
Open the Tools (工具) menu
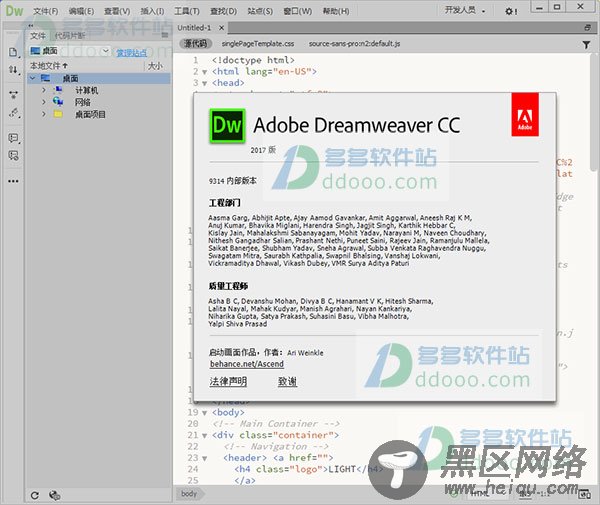pyautogui.click(x=187, y=11)
